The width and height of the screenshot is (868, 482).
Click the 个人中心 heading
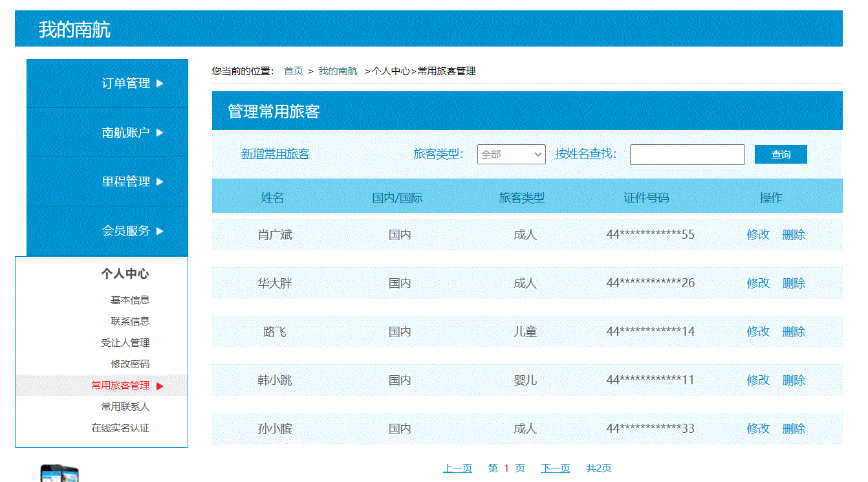125,274
